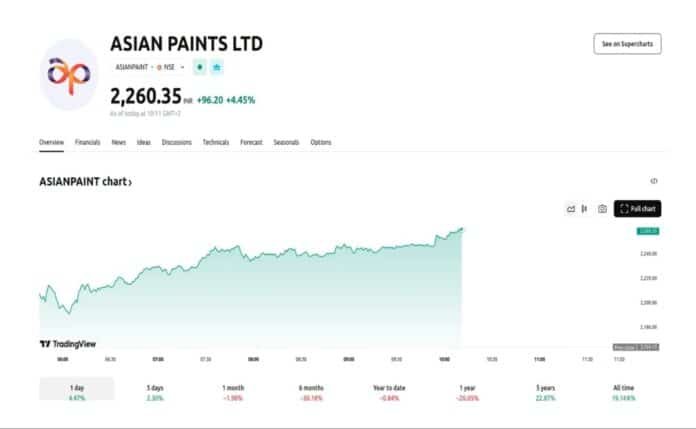Click the Asian Paints company logo

click(69, 75)
